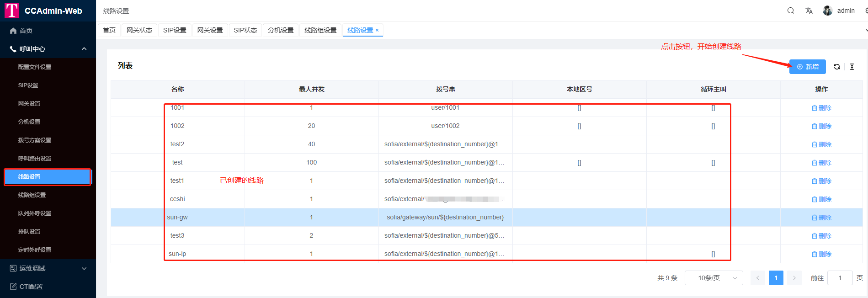The height and width of the screenshot is (298, 868).
Task: Click the admin user avatar
Action: pyautogui.click(x=827, y=11)
